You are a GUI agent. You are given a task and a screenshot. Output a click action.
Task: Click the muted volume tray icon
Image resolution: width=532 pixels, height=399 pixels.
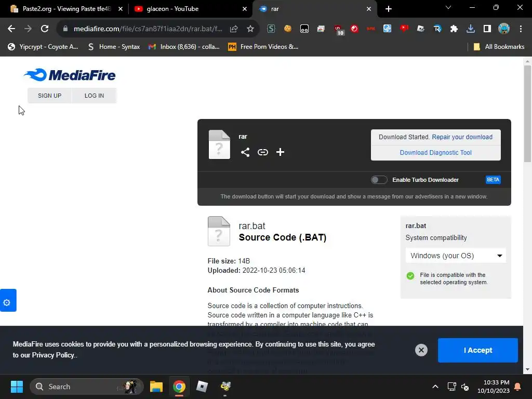pyautogui.click(x=465, y=387)
